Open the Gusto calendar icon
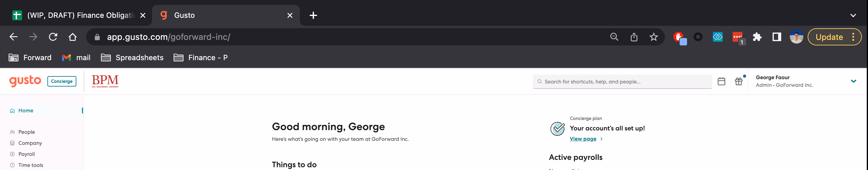 point(721,81)
